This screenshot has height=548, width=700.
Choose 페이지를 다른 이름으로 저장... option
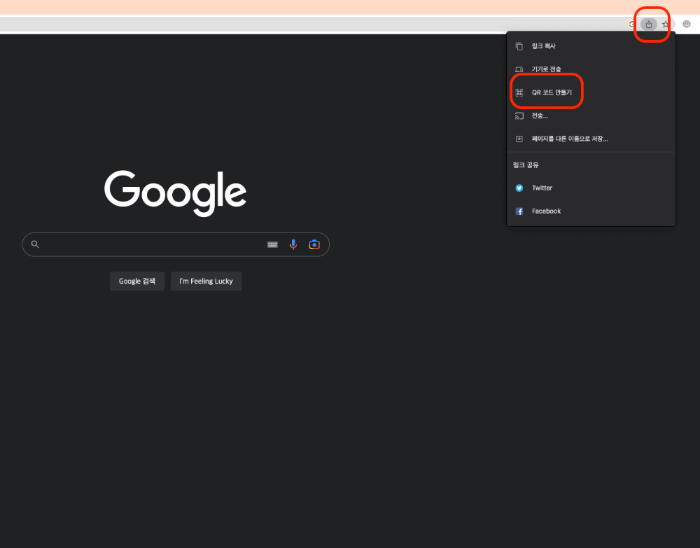[x=591, y=139]
